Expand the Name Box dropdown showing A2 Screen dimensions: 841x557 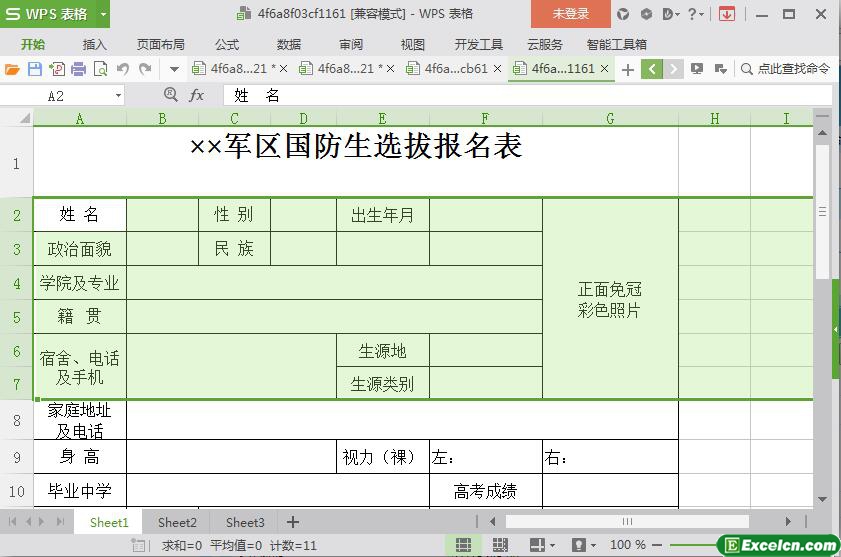pos(118,95)
